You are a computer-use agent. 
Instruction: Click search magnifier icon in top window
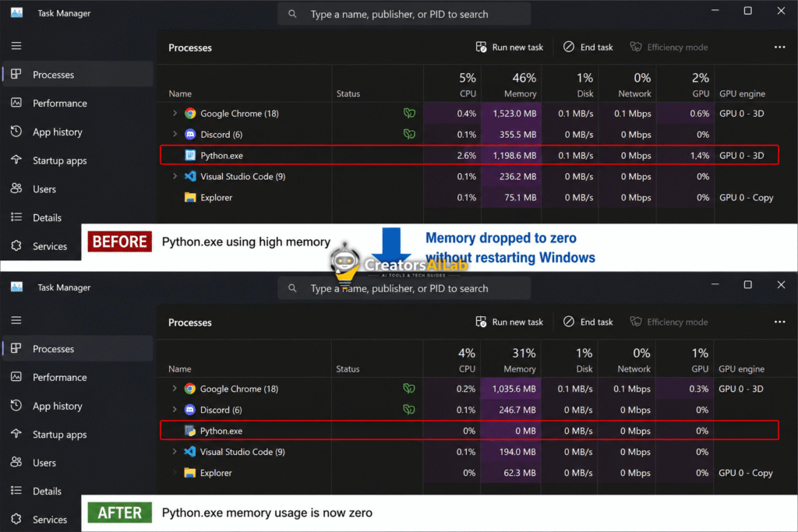coord(292,14)
